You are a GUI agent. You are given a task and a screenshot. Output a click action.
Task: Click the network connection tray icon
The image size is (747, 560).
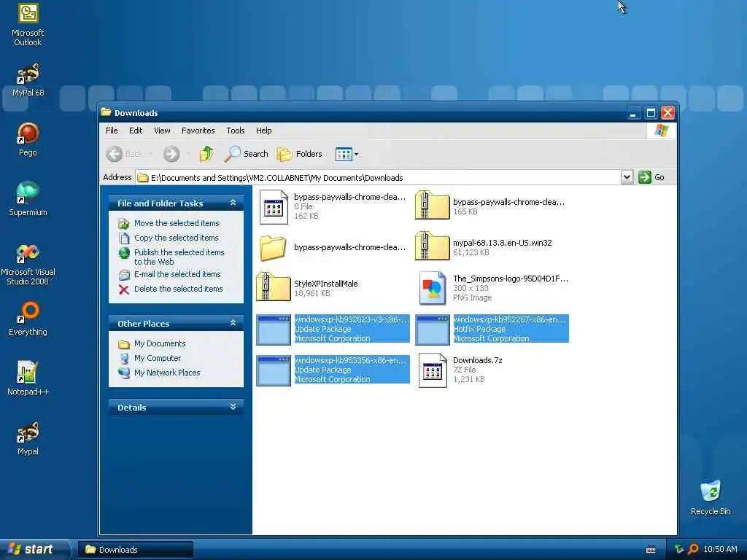679,549
